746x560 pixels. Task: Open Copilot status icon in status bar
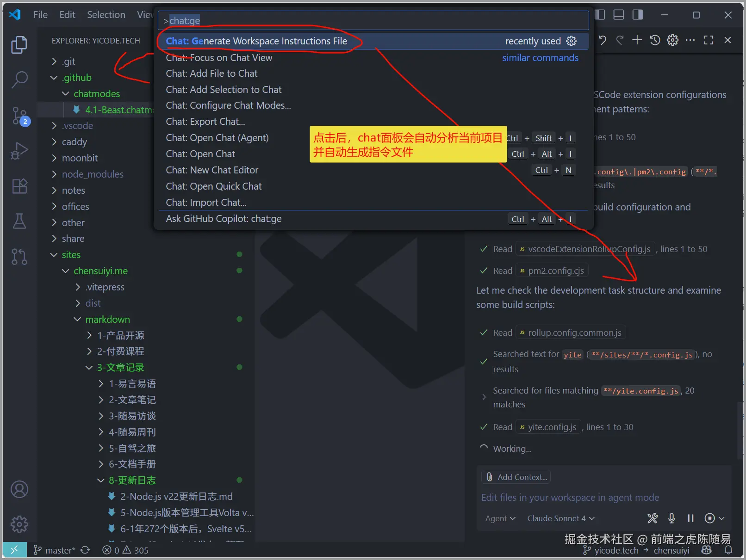coord(707,550)
